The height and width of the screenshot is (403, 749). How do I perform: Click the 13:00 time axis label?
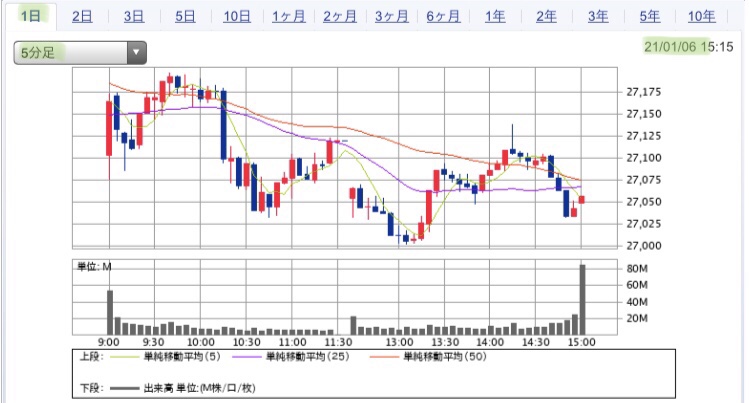pyautogui.click(x=399, y=342)
